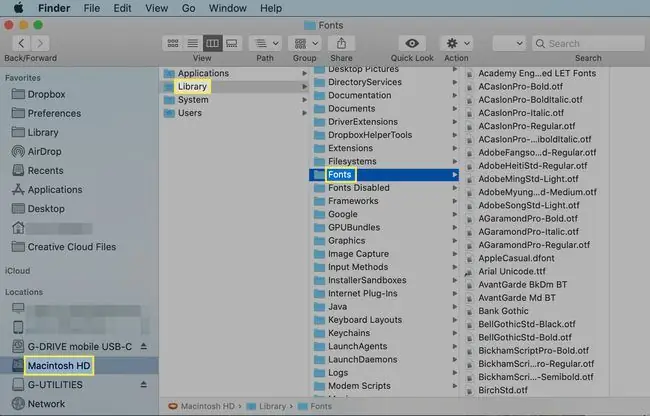Expand arrow next to Java folder
Viewport: 650px width, 416px height.
(455, 307)
